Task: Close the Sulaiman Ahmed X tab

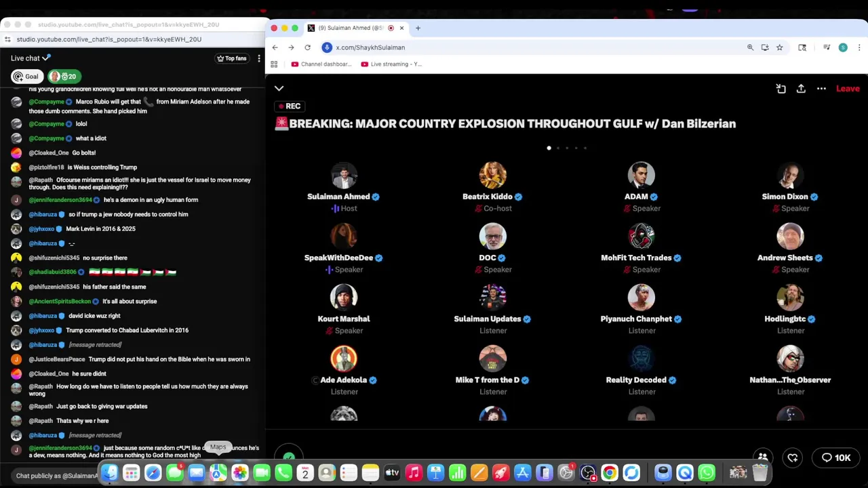Action: click(401, 28)
